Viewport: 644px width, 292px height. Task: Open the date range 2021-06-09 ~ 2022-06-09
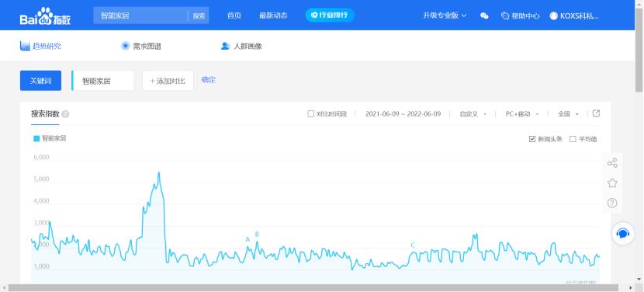coord(403,114)
